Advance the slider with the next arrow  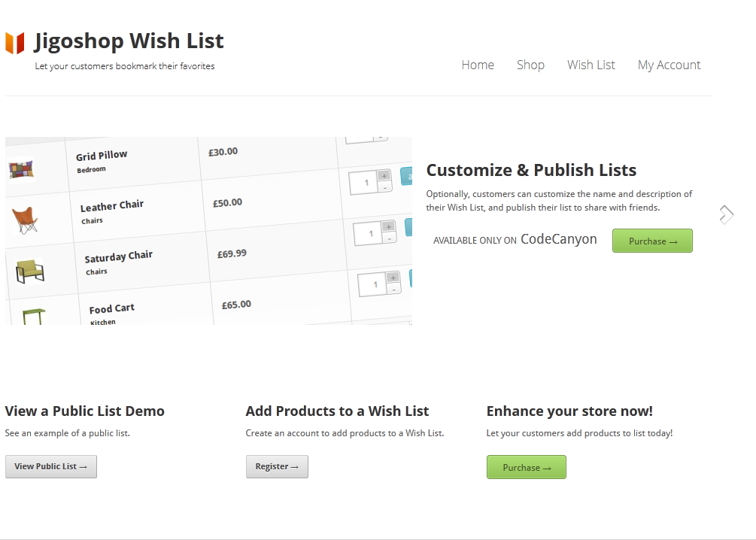pyautogui.click(x=726, y=214)
